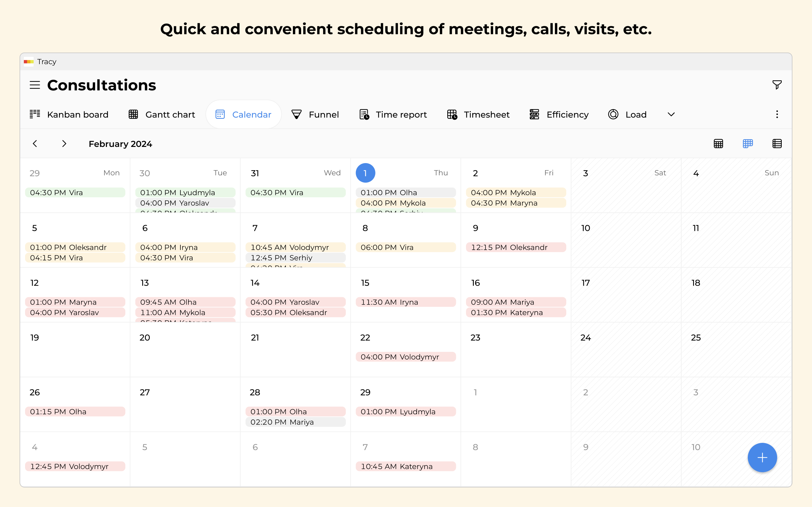Open the Funnel view tab
This screenshot has height=507, width=812.
tap(315, 114)
